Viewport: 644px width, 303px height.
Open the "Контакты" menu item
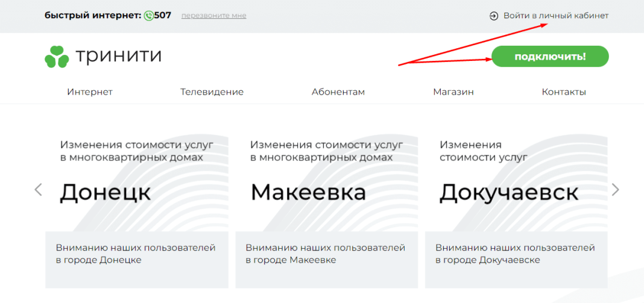[563, 92]
